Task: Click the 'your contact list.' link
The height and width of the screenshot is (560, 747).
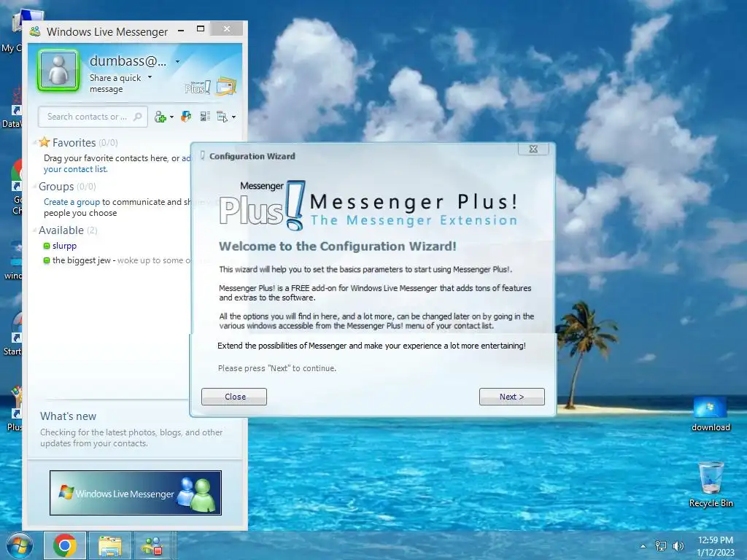Action: pos(76,169)
